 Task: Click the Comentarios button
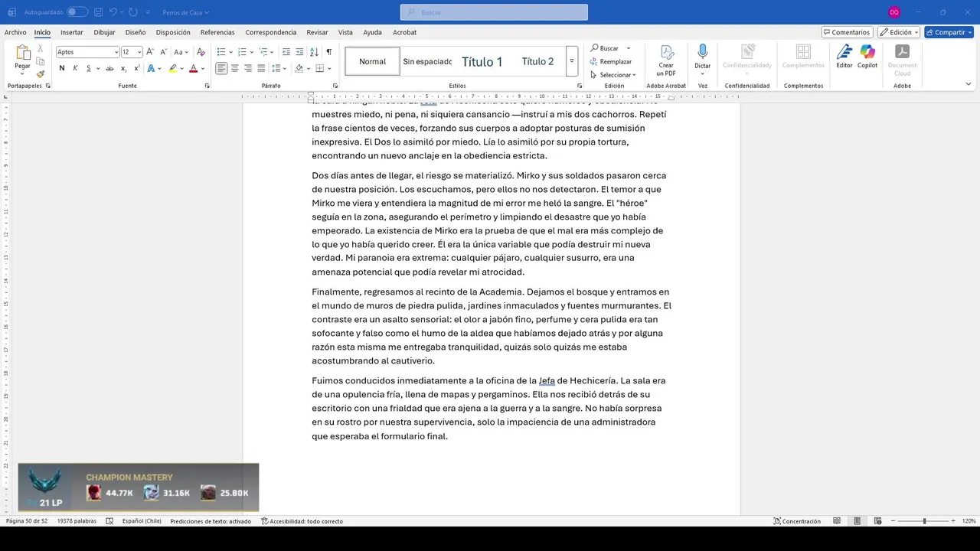tap(848, 32)
